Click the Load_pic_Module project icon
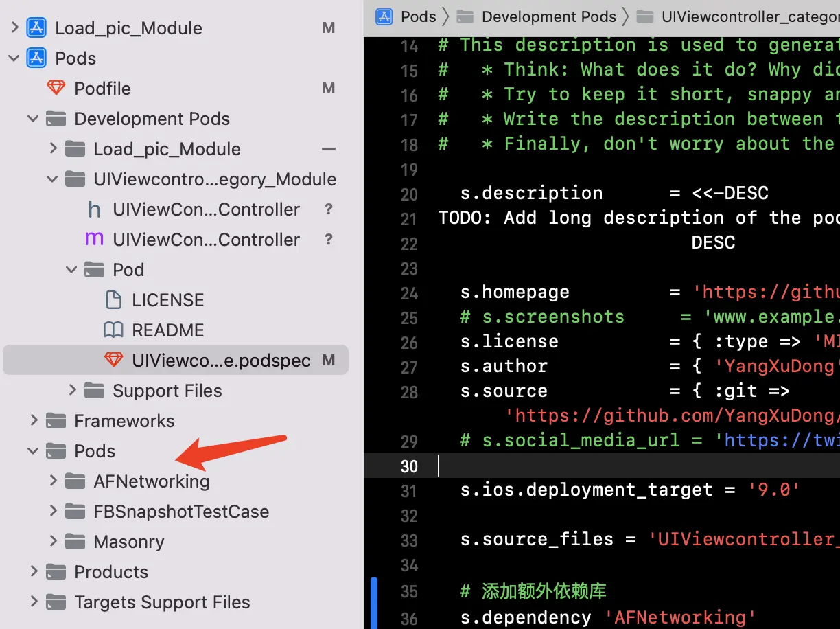The width and height of the screenshot is (840, 629). click(36, 28)
